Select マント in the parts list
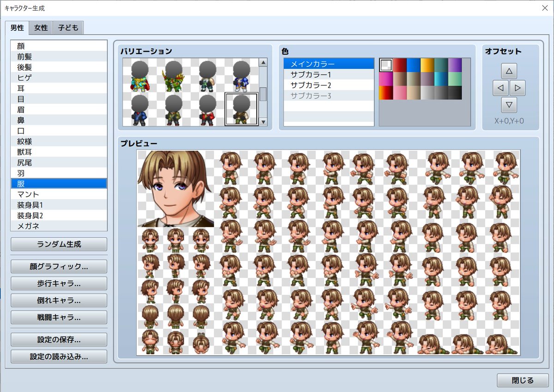 click(x=59, y=194)
